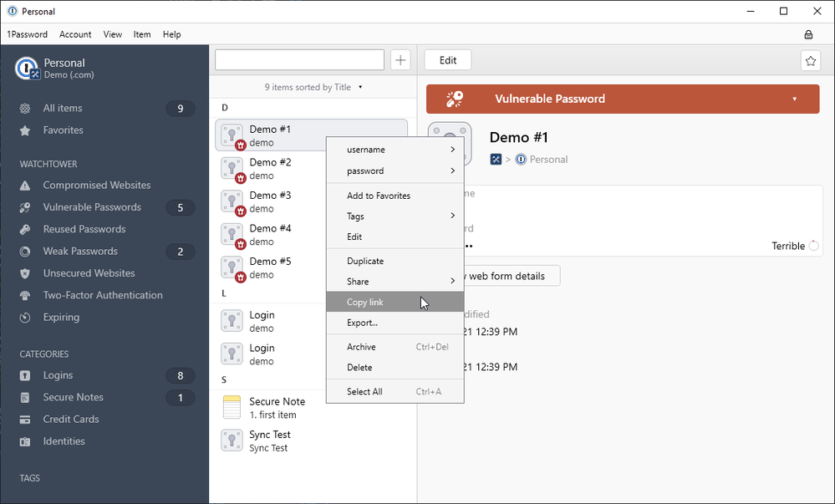Click the web form details button
835x504 pixels.
click(512, 276)
